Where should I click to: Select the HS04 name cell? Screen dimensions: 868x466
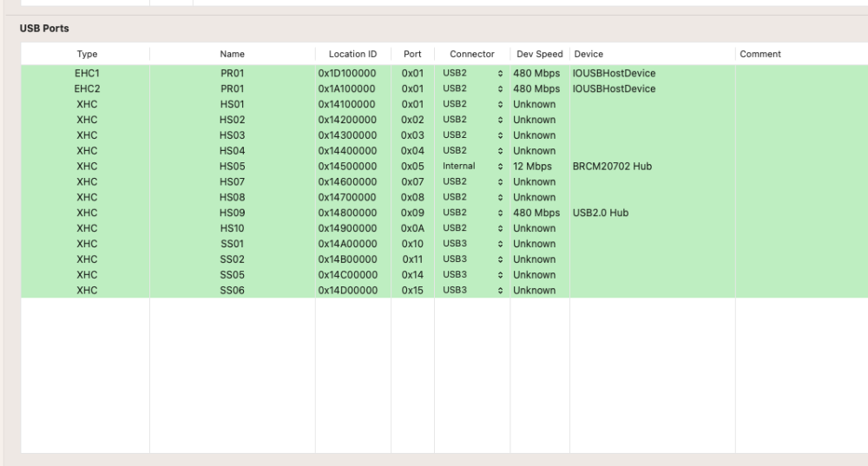(x=232, y=150)
